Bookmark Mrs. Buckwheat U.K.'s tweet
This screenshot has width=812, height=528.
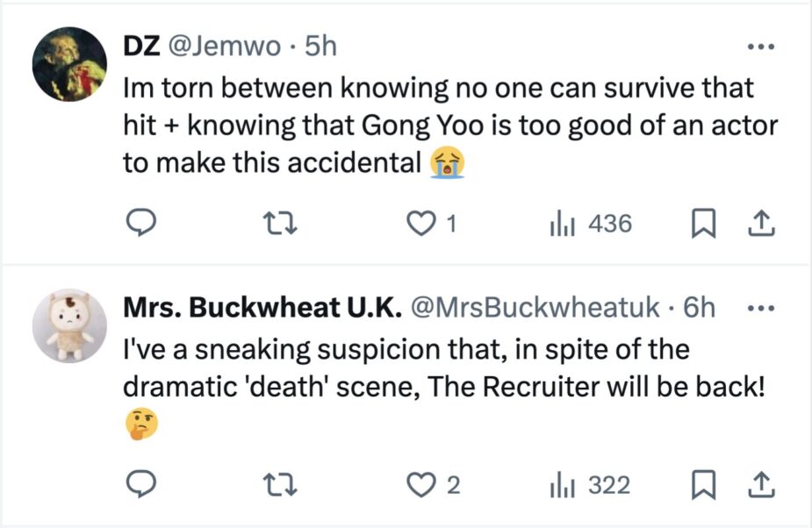702,485
